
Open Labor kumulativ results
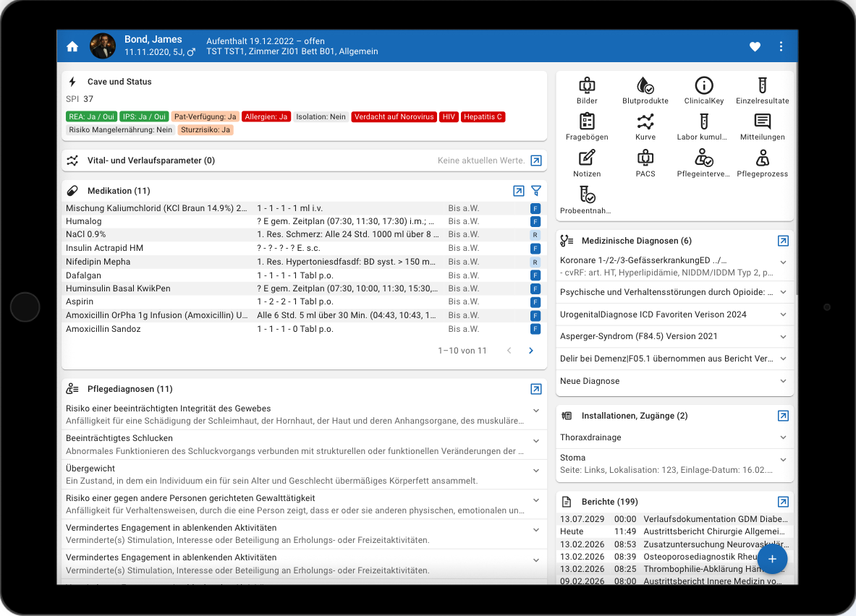coord(703,127)
